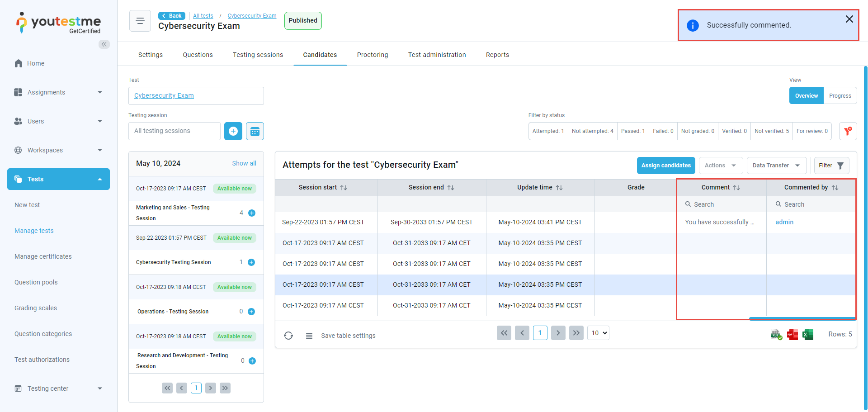Click the Comment column search field
Image resolution: width=868 pixels, height=412 pixels.
pyautogui.click(x=722, y=204)
